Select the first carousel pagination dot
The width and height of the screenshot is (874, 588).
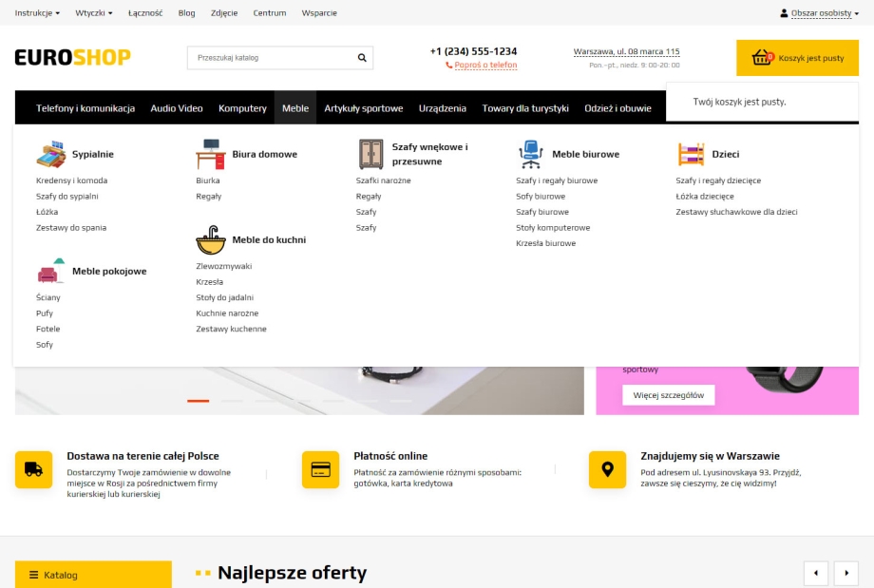tap(198, 400)
